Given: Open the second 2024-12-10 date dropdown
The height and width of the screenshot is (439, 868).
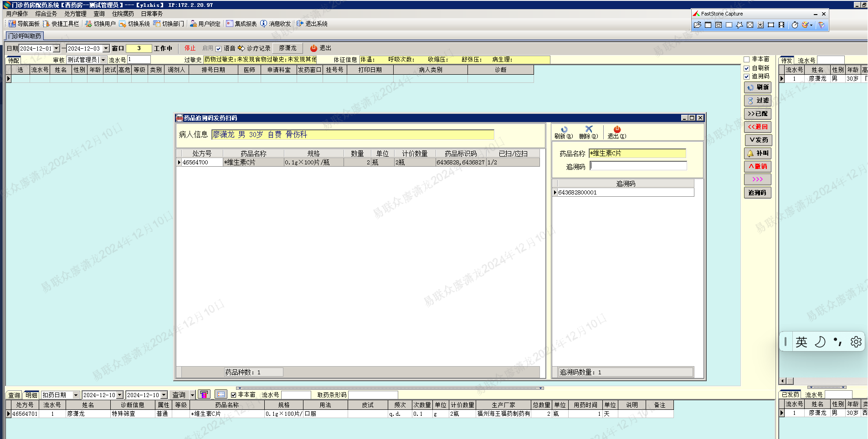Looking at the screenshot, I should pyautogui.click(x=164, y=395).
